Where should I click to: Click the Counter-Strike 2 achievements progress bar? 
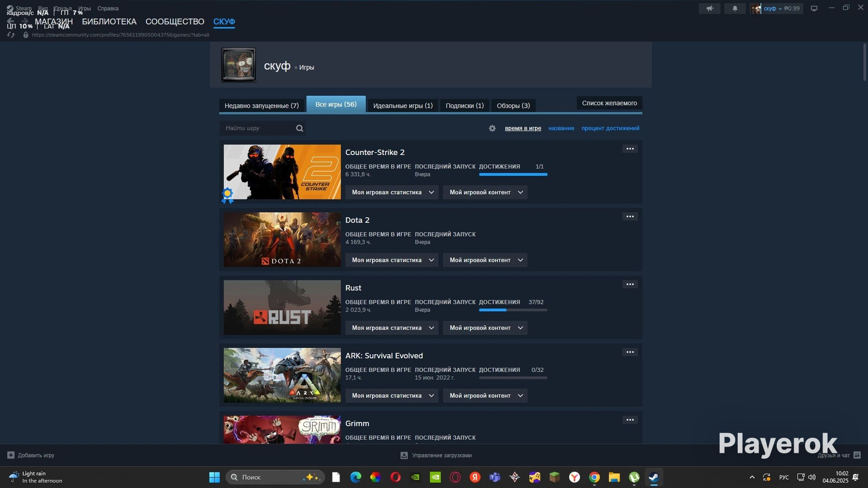513,174
